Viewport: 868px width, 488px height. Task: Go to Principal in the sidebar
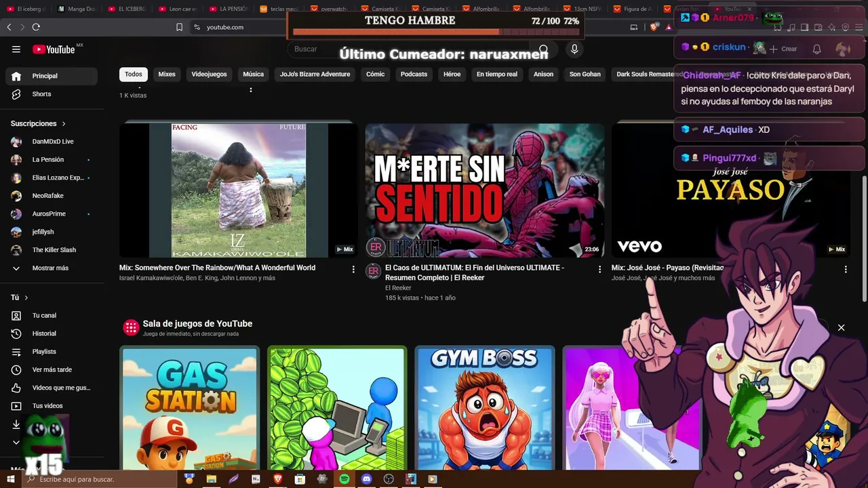pos(52,76)
